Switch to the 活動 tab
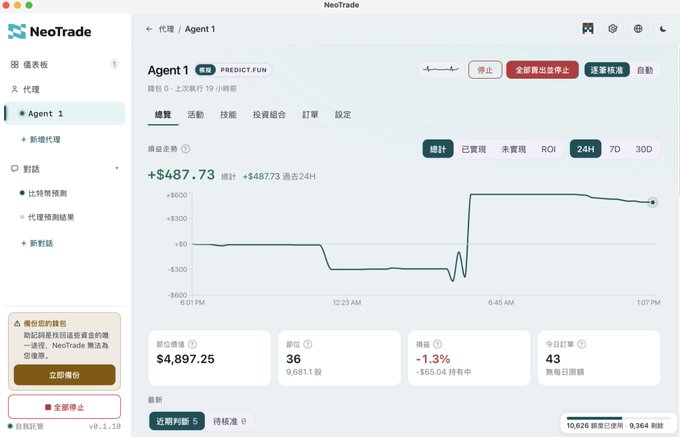The width and height of the screenshot is (680, 437). [x=196, y=115]
